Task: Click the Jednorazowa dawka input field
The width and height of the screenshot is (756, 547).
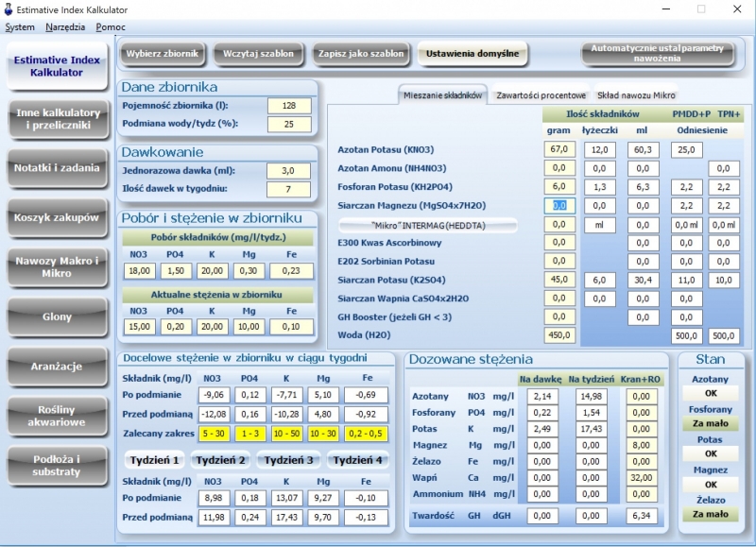Action: [288, 171]
